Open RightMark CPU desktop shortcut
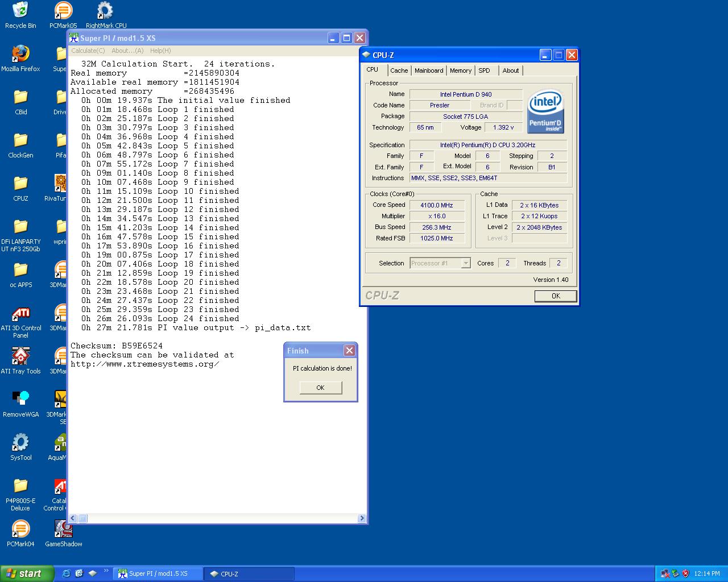 pyautogui.click(x=106, y=15)
